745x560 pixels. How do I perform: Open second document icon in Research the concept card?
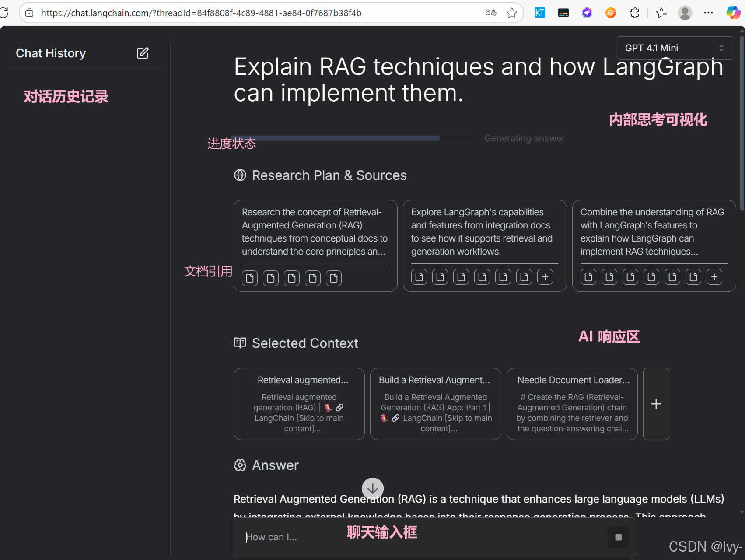(271, 278)
